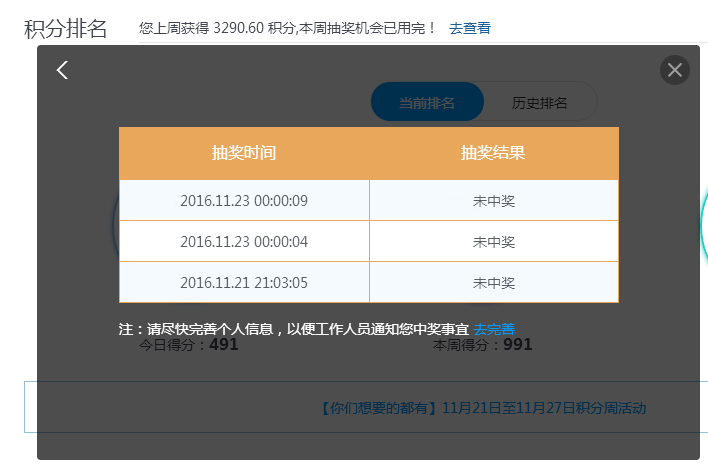Switch to the 当前排名 tab
Screen dimensions: 708x466
pyautogui.click(x=427, y=102)
